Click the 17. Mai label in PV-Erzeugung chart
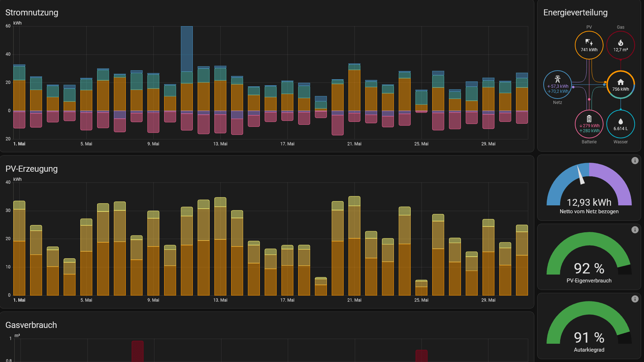644x362 pixels. pyautogui.click(x=287, y=300)
